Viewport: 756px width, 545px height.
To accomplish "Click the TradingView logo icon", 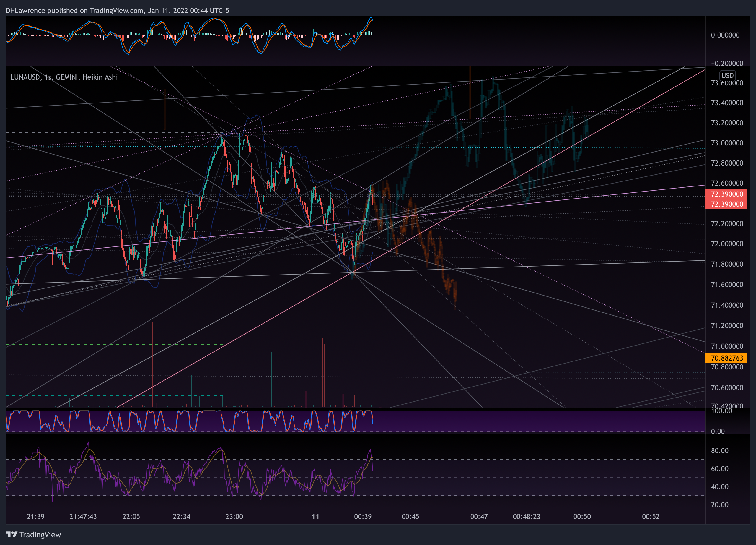I will 12,534.
